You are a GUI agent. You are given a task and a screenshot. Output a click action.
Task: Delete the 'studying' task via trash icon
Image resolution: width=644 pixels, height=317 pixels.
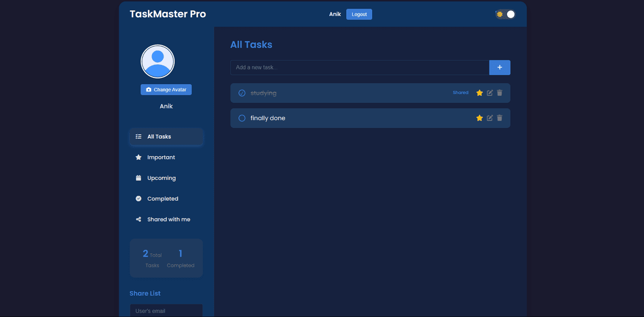pyautogui.click(x=500, y=93)
